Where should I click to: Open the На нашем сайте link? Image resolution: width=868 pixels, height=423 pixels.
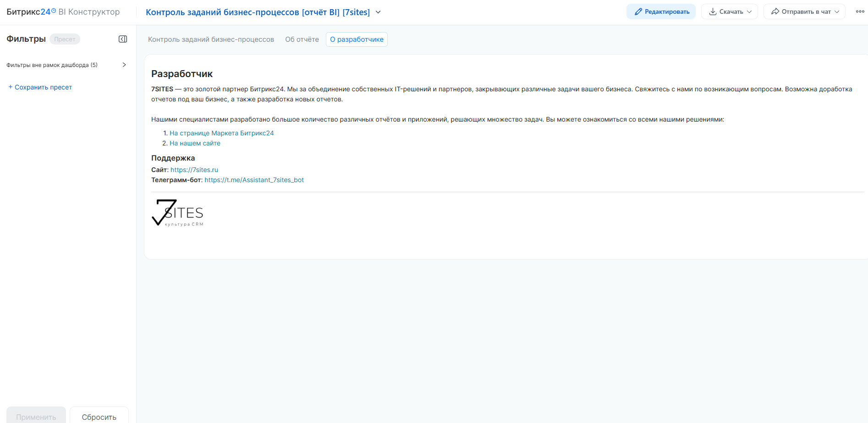point(195,143)
